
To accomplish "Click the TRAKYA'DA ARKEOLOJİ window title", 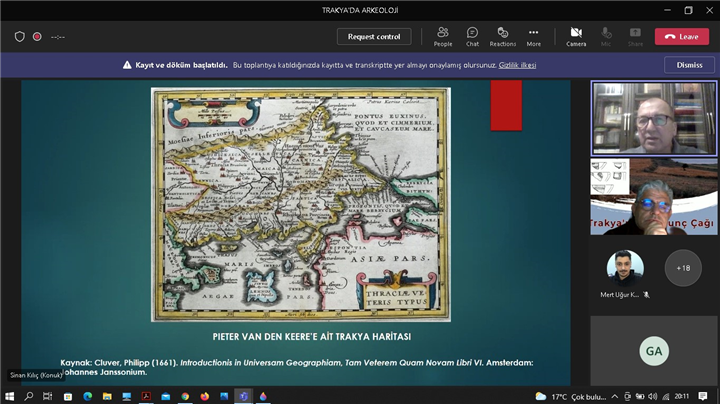I will [x=360, y=10].
